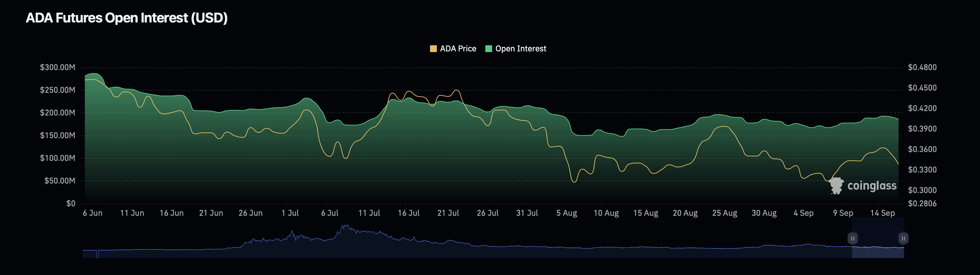Click the $0 left axis label
The height and width of the screenshot is (275, 980).
pyautogui.click(x=71, y=204)
